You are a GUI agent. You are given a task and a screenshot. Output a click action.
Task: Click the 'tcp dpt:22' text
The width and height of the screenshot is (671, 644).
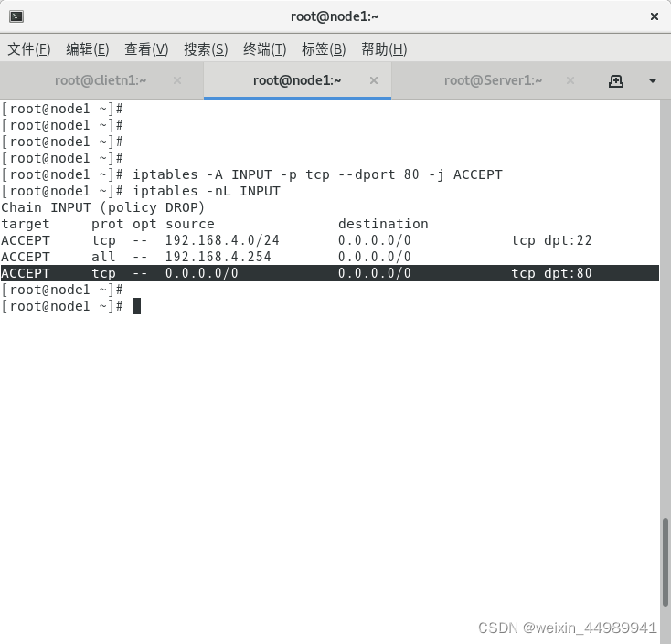[x=551, y=240]
